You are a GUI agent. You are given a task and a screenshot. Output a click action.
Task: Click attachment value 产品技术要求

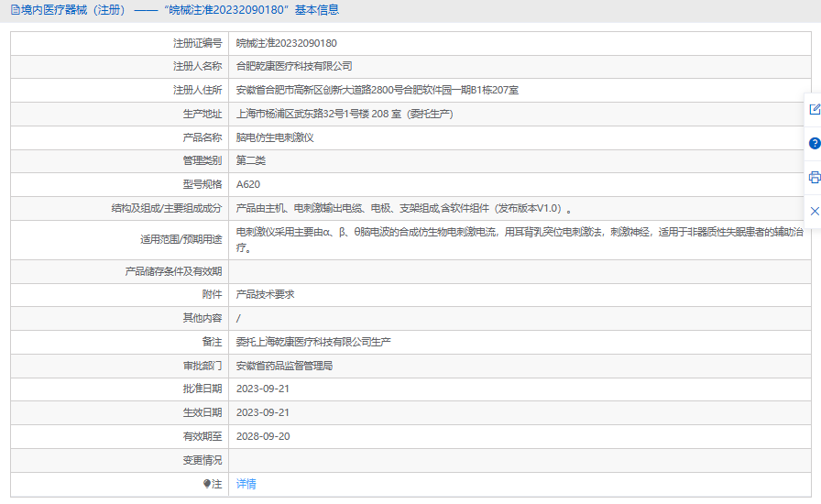(265, 294)
